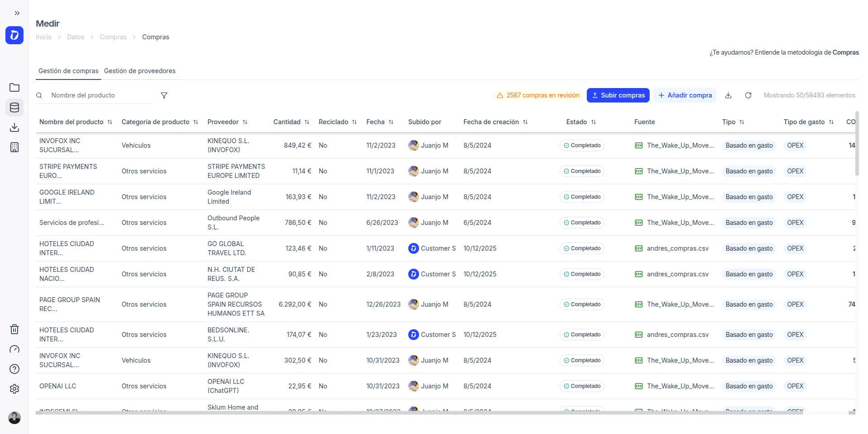Viewport: 868px width, 434px height.
Task: Click the filter funnel icon
Action: (164, 95)
